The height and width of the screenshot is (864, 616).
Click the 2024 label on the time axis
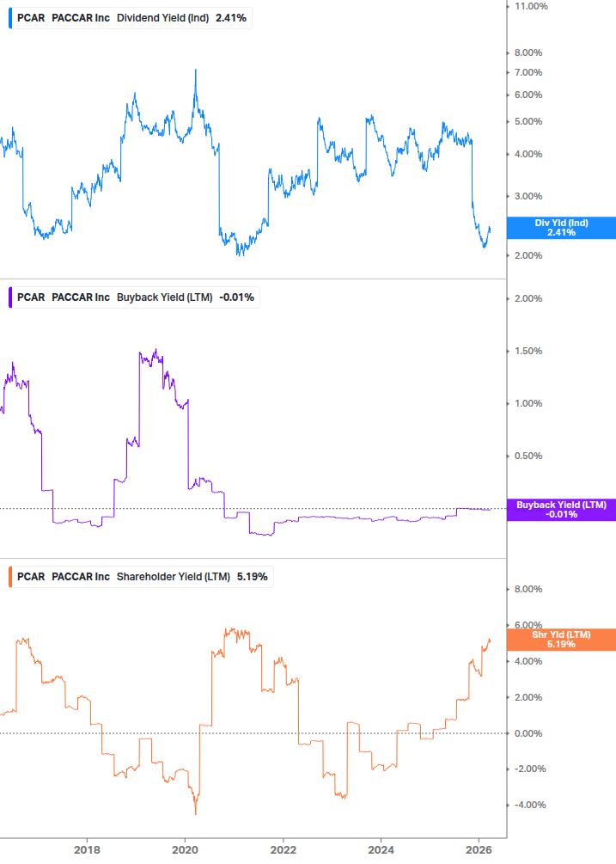click(381, 850)
